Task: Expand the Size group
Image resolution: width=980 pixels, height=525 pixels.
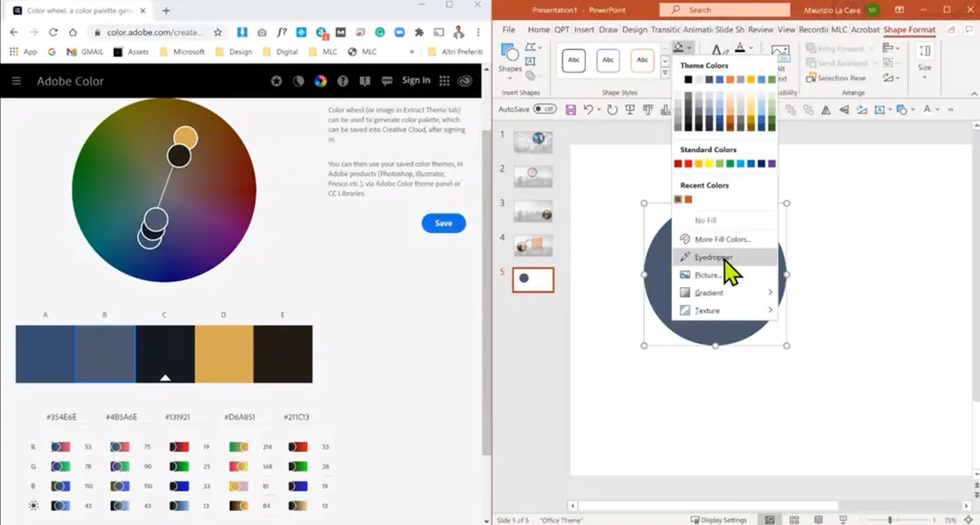Action: point(924,60)
